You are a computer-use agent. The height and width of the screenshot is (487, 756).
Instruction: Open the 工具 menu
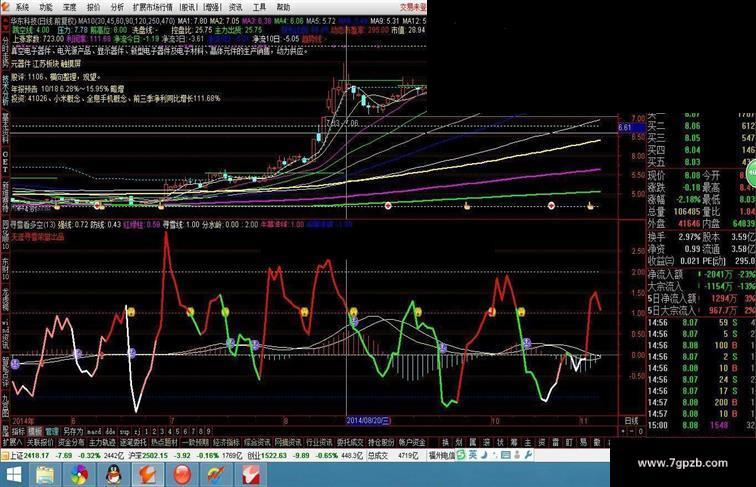coord(259,7)
